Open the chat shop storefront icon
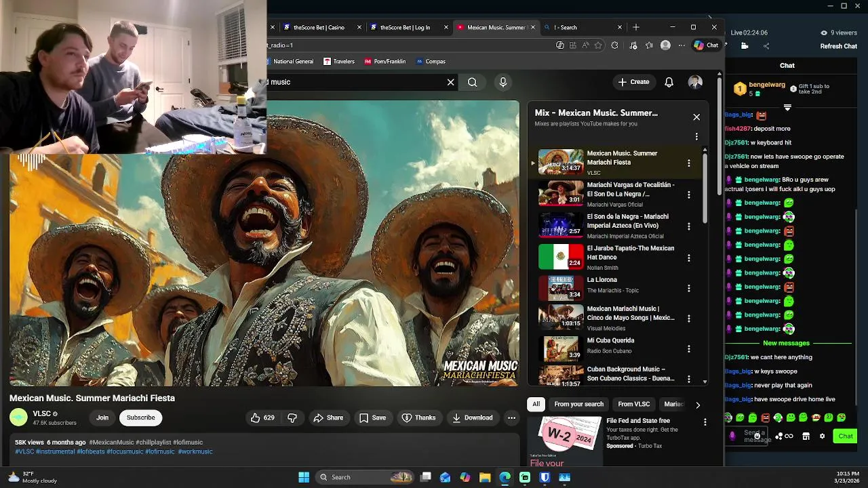The width and height of the screenshot is (868, 488). click(x=806, y=436)
